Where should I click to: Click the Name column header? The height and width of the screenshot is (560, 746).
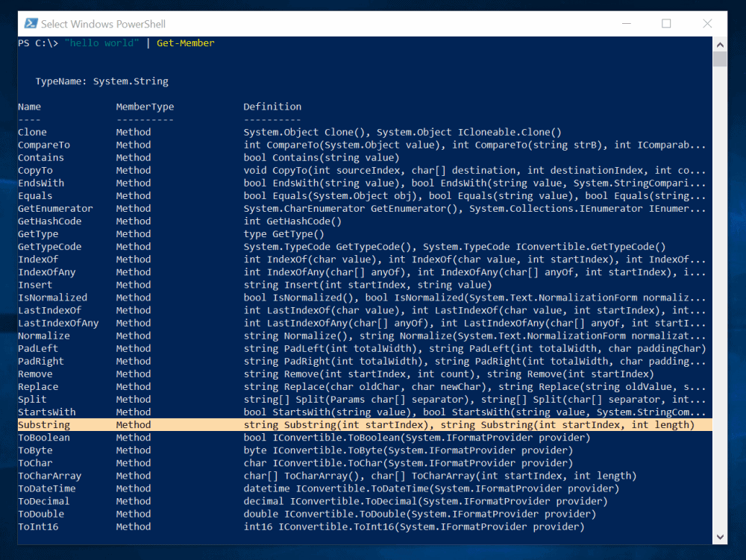point(29,106)
